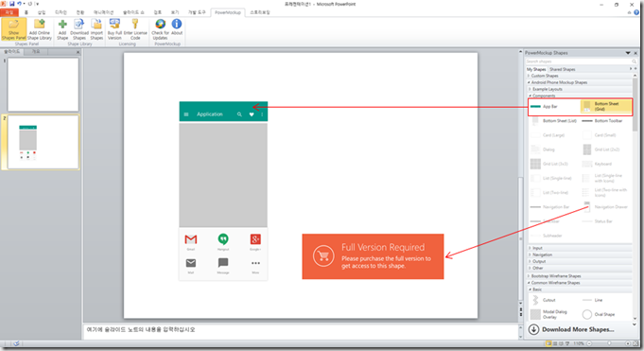Click the zoom slider handle
The width and height of the screenshot is (644, 351).
tap(609, 343)
